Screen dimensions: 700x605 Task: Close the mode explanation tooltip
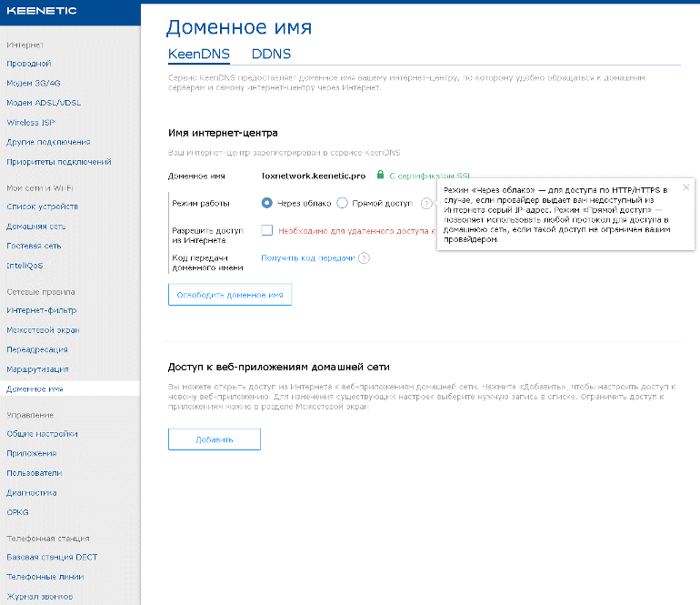point(686,187)
